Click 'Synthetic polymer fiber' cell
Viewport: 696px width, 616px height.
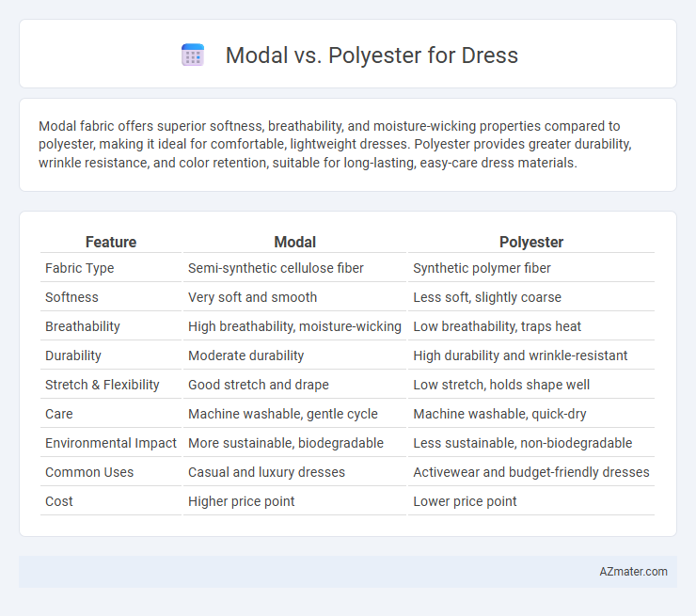coord(482,268)
